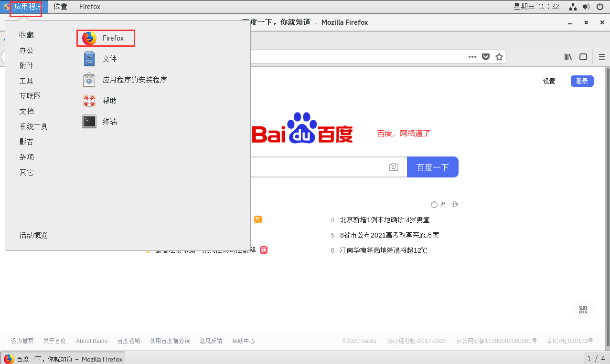610x364 pixels.
Task: Open 应用程序的安装程序 software installer
Action: pos(125,80)
